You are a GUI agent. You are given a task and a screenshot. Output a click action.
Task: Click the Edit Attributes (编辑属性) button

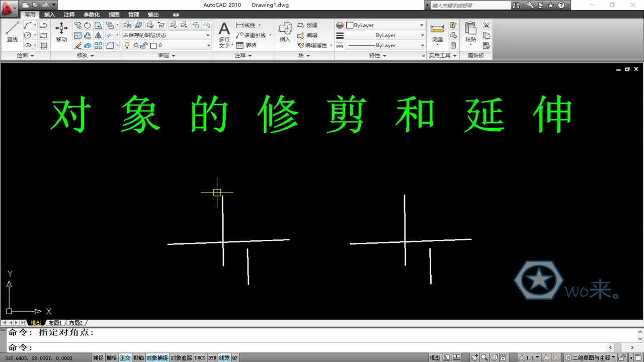[312, 45]
